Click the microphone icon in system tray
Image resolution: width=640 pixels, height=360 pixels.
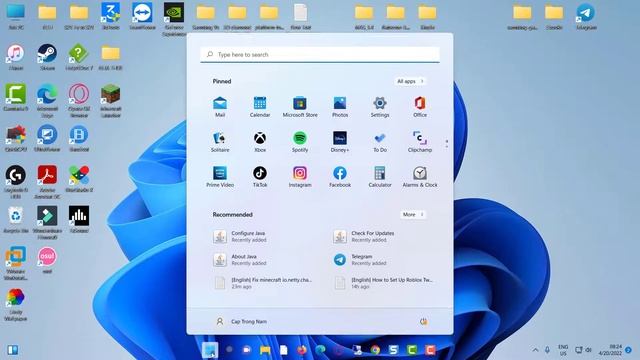547,350
